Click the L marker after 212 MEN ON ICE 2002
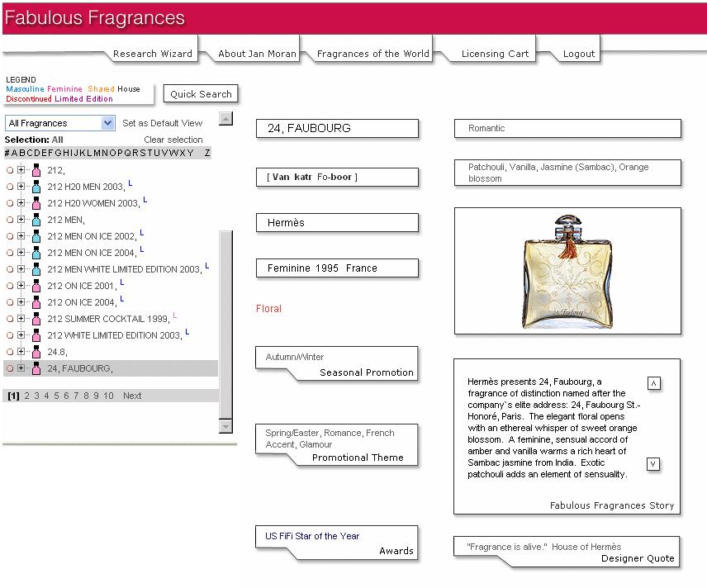Viewport: 707px width, 588px height. coord(142,233)
